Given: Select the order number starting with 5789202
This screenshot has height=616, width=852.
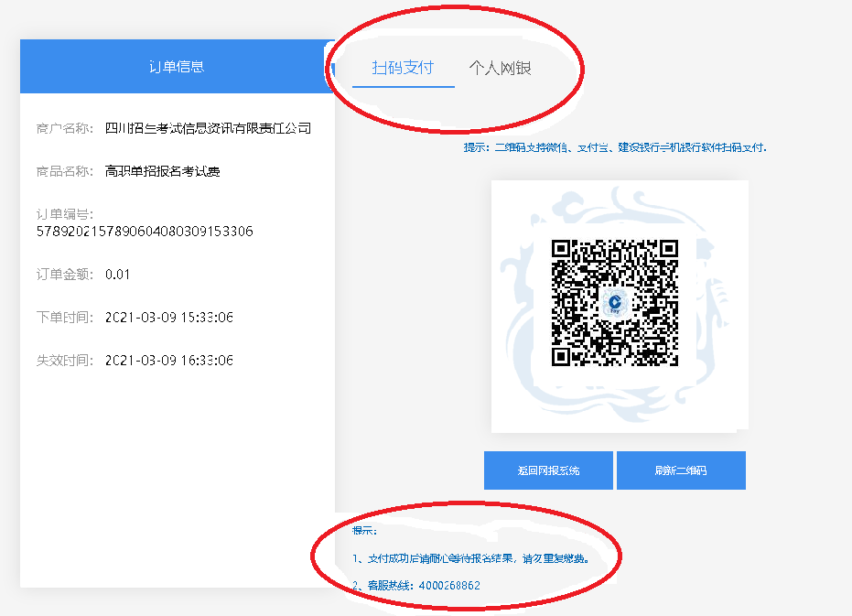Looking at the screenshot, I should pos(145,232).
